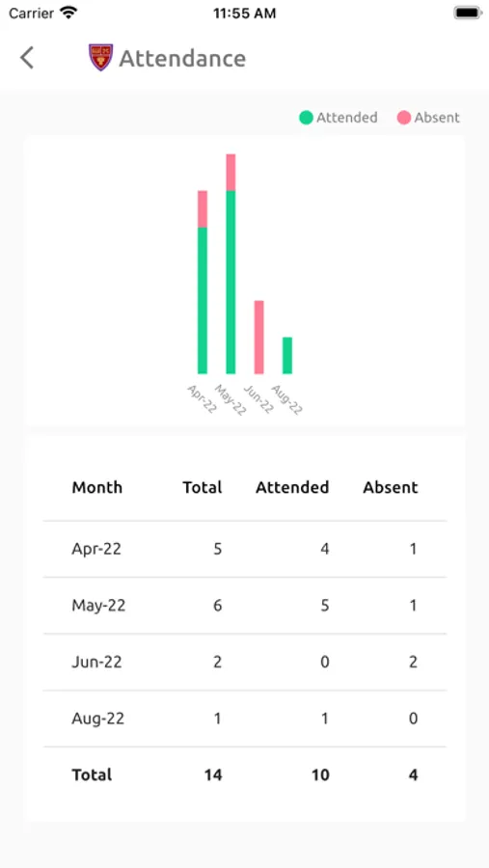489x868 pixels.
Task: Tap the Wi-Fi status icon
Action: [68, 13]
